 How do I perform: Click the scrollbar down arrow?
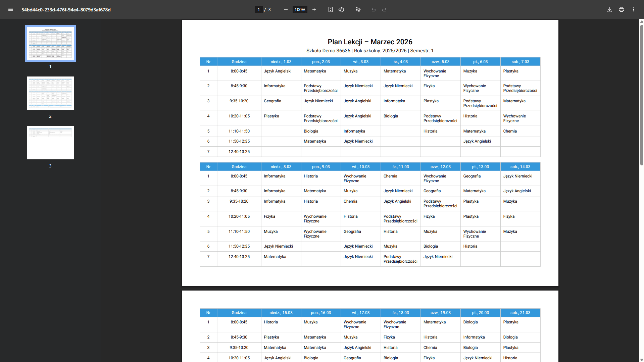642,360
